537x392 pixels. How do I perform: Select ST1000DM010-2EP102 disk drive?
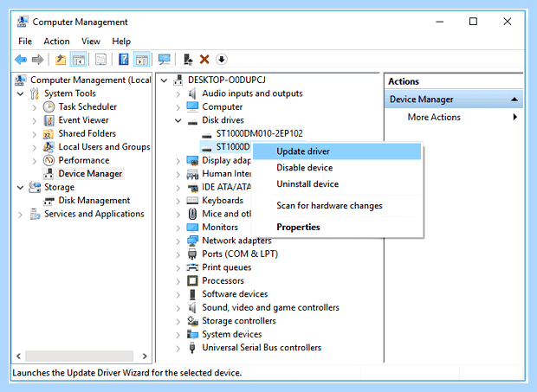tap(259, 133)
